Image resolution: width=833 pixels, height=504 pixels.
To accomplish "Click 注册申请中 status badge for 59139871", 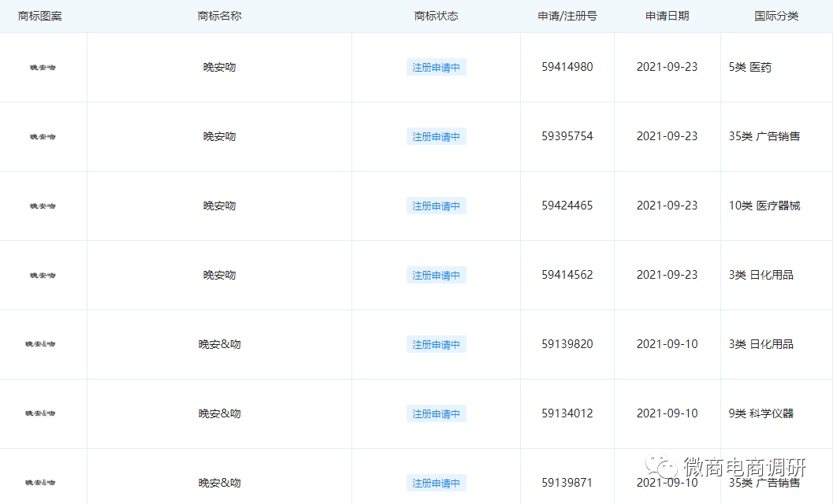I will pos(436,483).
